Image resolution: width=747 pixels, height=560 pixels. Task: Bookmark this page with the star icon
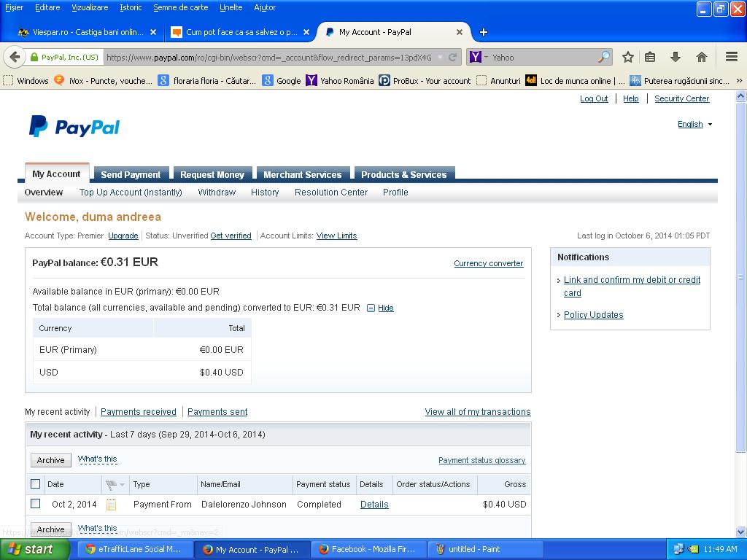(x=628, y=57)
